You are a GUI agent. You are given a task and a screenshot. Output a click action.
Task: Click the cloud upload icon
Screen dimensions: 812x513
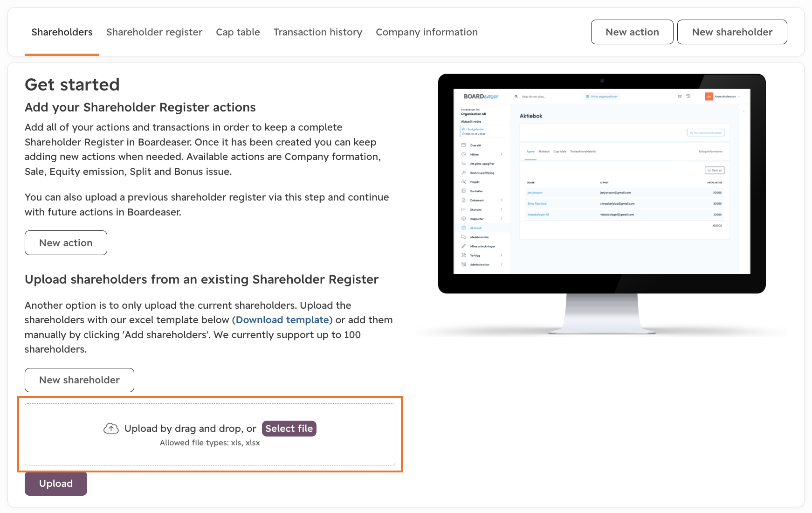pyautogui.click(x=111, y=429)
